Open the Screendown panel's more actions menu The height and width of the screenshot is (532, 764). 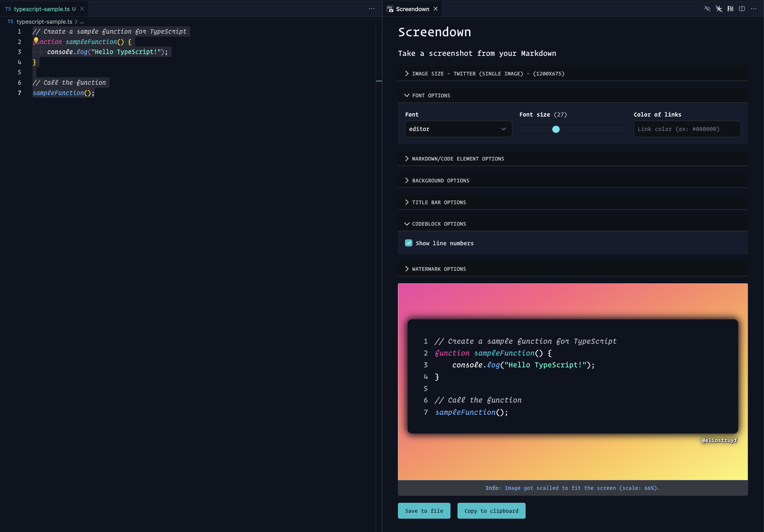click(x=754, y=9)
